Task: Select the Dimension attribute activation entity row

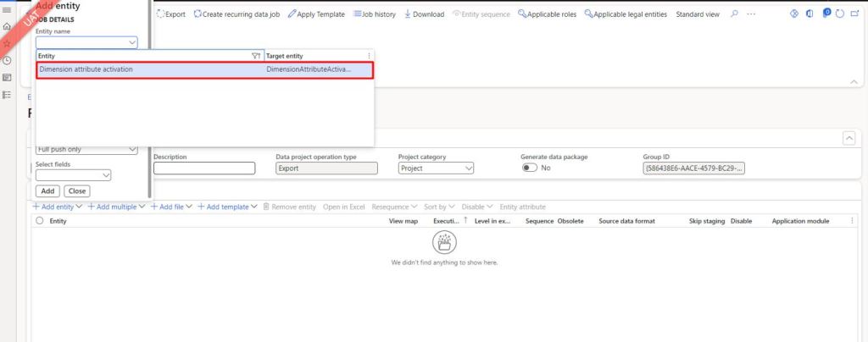Action: 203,69
